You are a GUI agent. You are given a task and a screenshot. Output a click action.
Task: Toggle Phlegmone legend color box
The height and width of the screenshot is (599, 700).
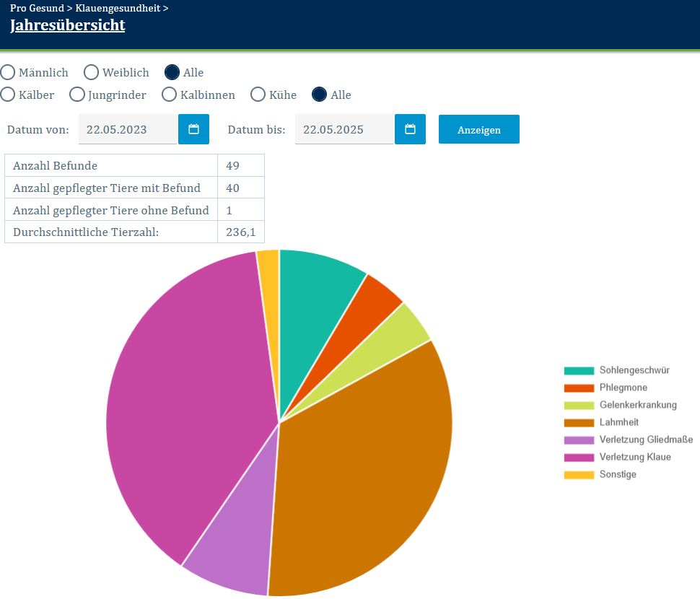(579, 388)
